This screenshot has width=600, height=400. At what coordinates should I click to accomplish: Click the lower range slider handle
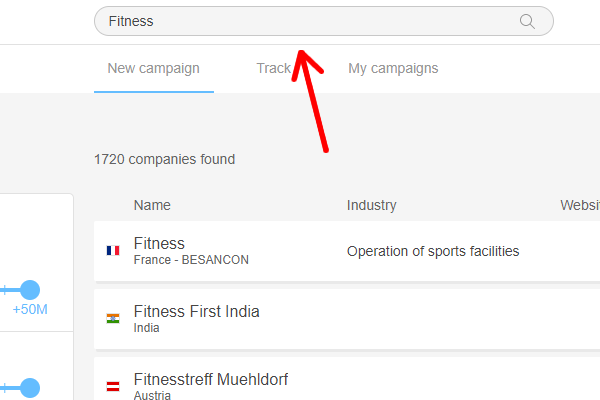point(30,387)
